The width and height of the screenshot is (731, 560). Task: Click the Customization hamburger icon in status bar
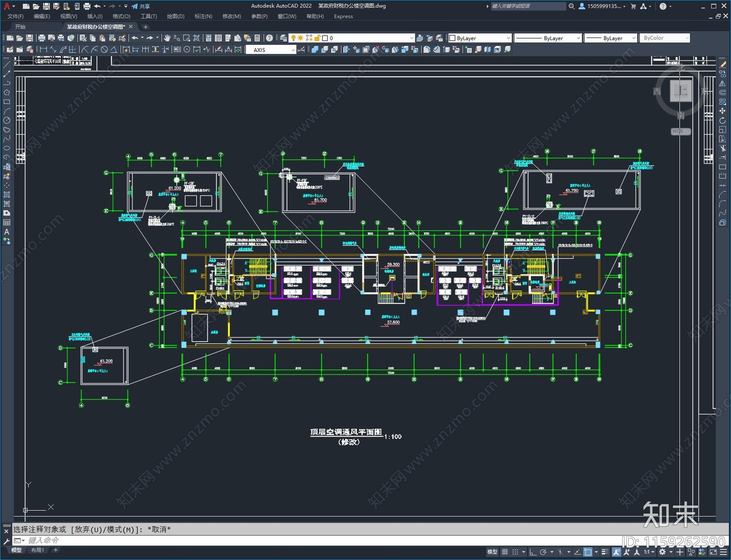tap(724, 552)
